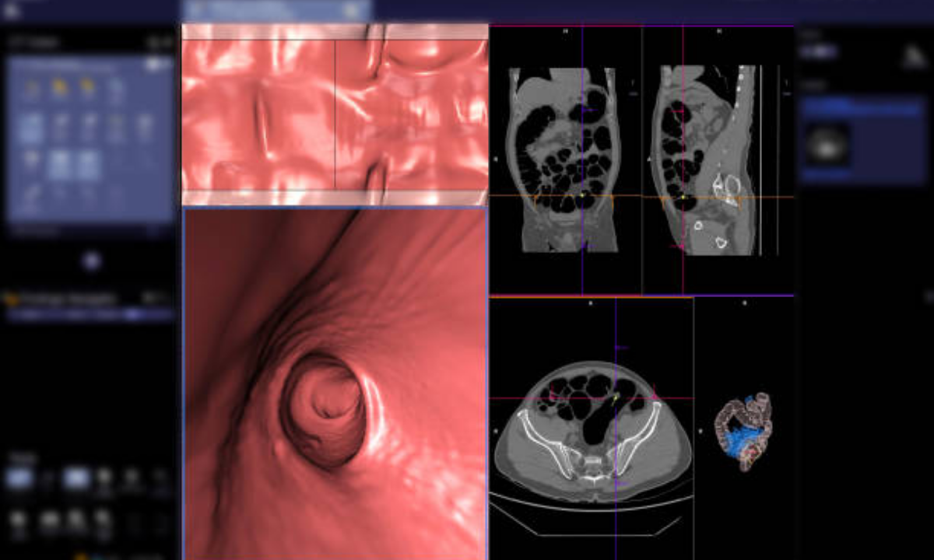This screenshot has height=560, width=934.
Task: Toggle the highlighted segment in the bar under the navigation header
Action: pos(132,315)
